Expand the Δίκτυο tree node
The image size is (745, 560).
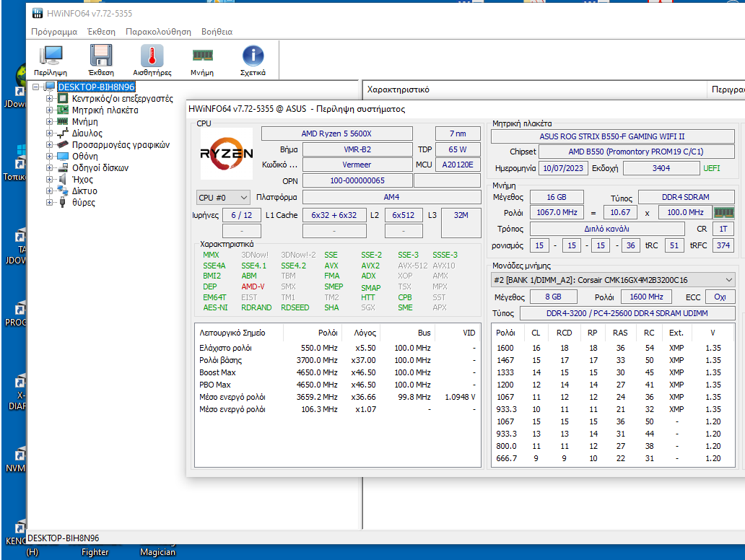coord(49,191)
